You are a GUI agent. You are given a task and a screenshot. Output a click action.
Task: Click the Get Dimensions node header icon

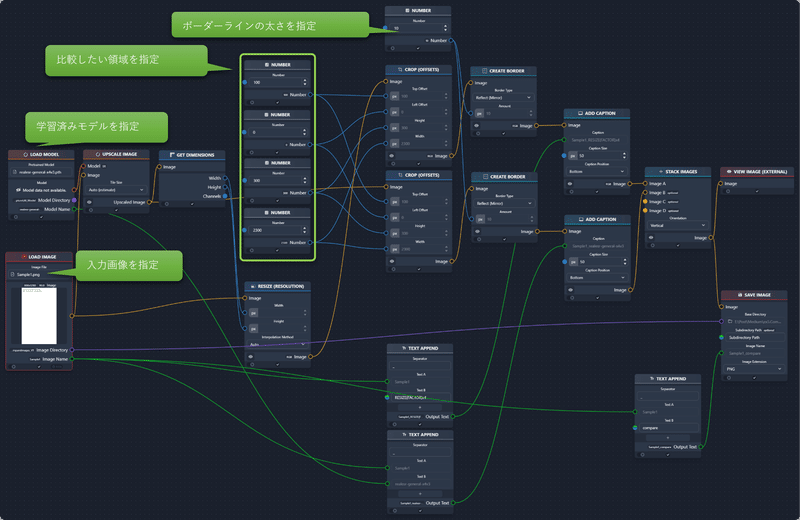172,155
